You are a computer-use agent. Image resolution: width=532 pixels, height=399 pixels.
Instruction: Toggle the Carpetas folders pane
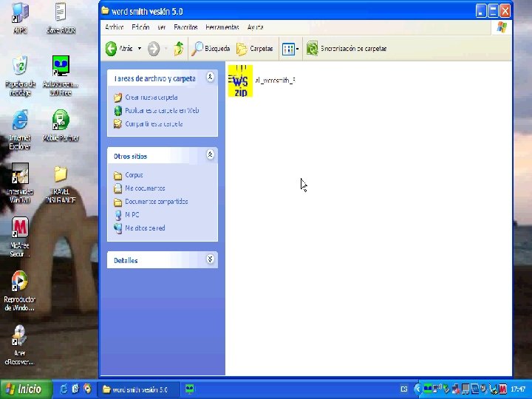tap(255, 49)
